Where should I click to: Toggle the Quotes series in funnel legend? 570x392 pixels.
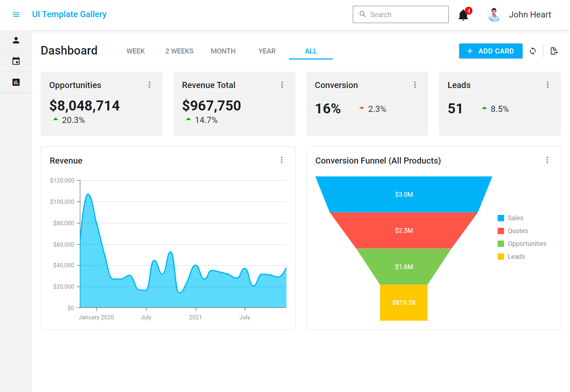coord(518,231)
